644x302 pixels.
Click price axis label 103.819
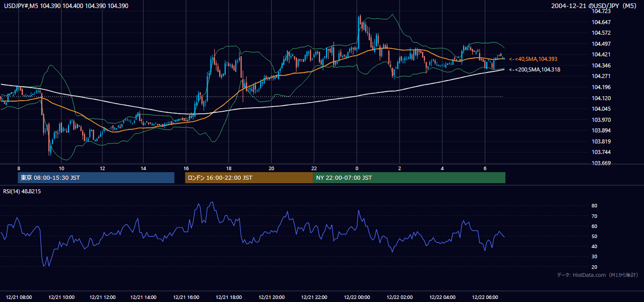pyautogui.click(x=602, y=141)
